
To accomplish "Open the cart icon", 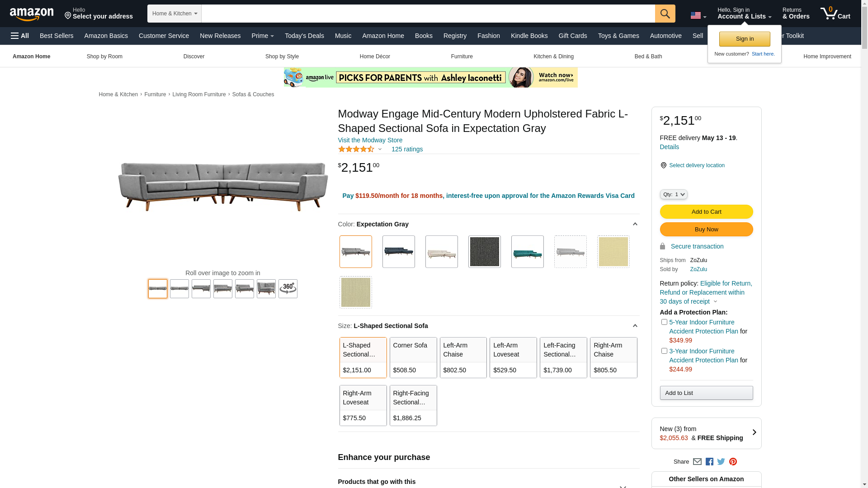I will 835,14.
